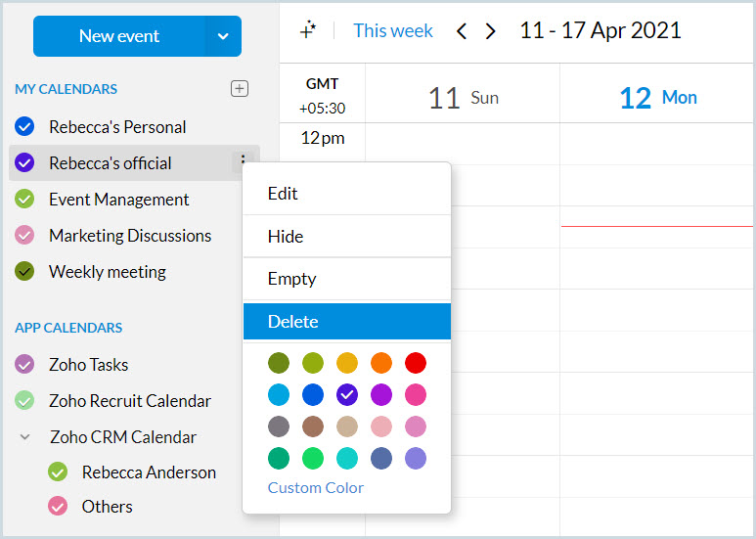Choose Delete from the context menu
The image size is (756, 539).
346,321
